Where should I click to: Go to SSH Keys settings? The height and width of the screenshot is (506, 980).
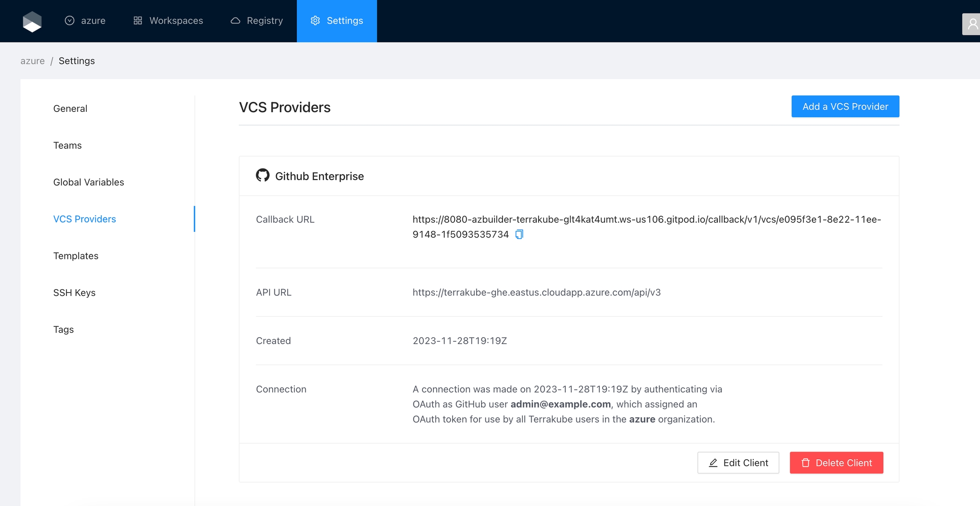[x=74, y=293]
